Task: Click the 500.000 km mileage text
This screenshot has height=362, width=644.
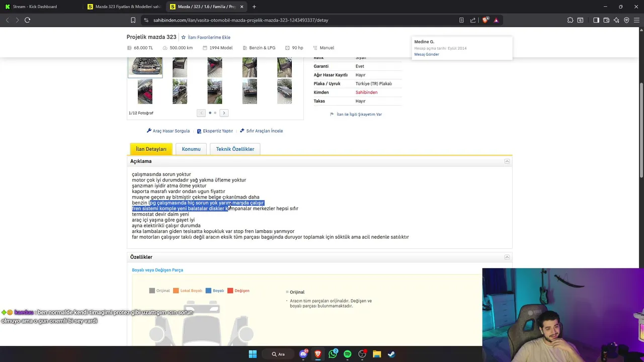Action: click(181, 48)
